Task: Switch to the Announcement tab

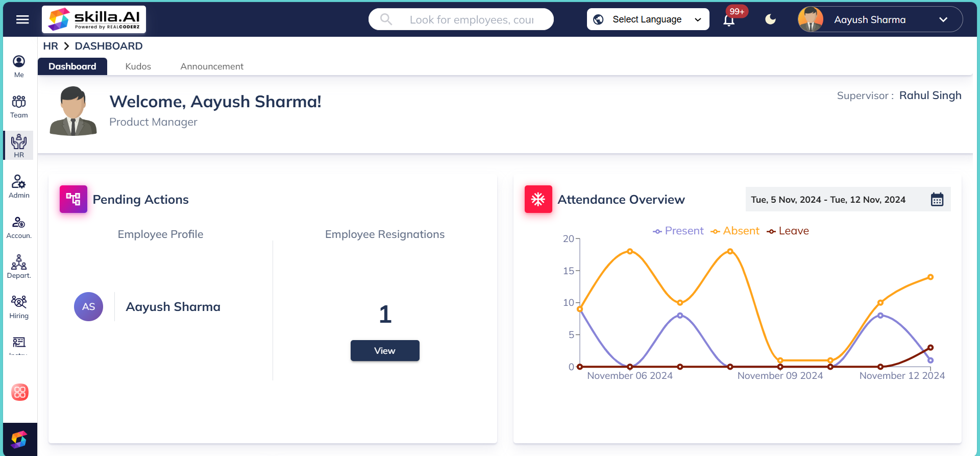Action: click(212, 66)
